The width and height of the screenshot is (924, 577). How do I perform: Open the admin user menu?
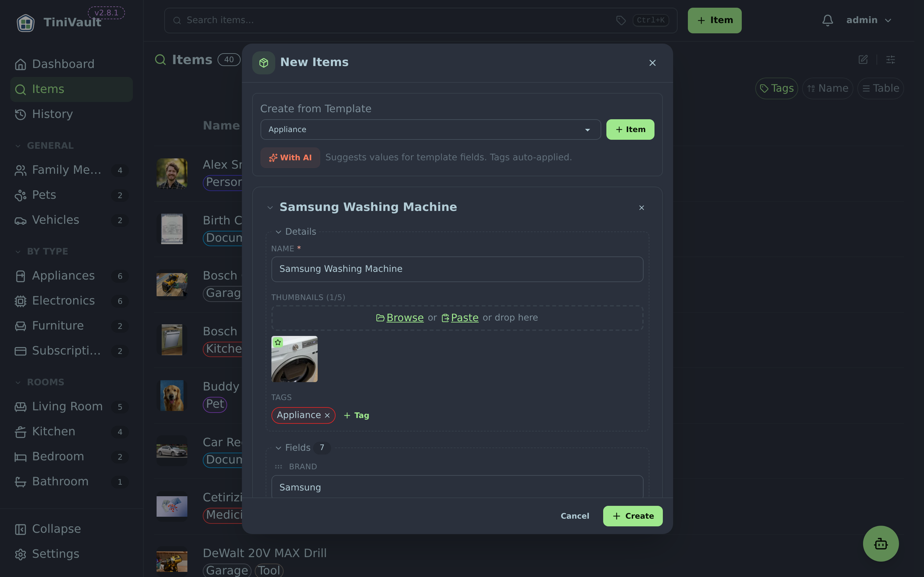coord(868,20)
